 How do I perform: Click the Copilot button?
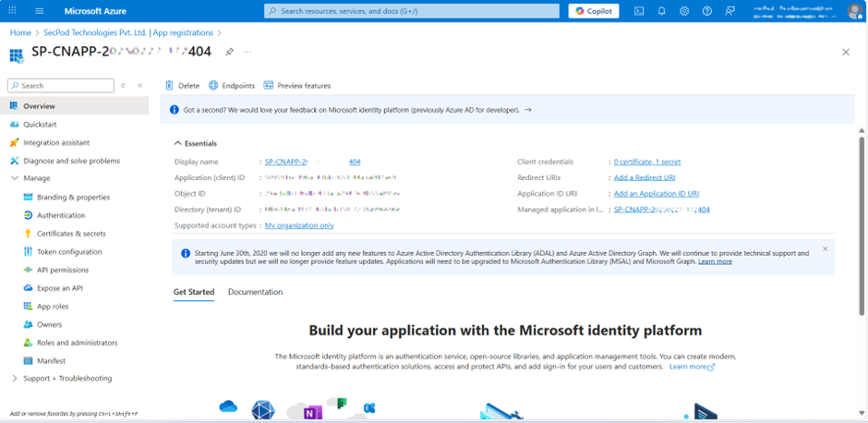coord(594,11)
